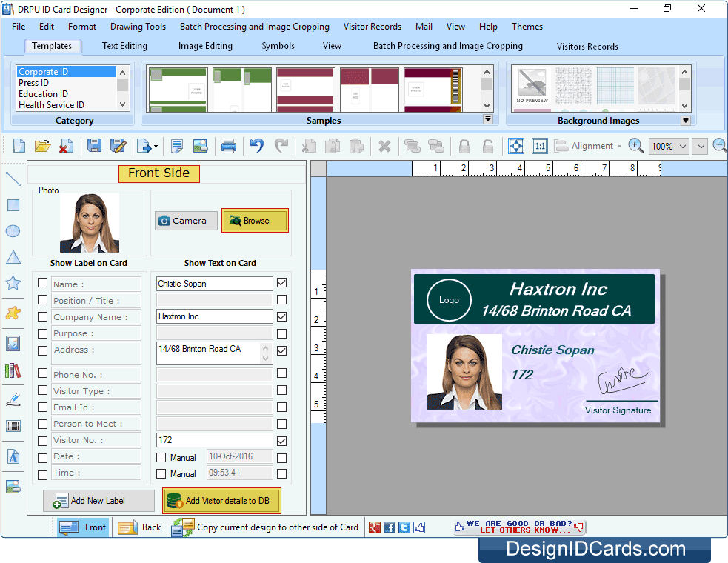Open the Visitor Records menu
Screen dimensions: 728x563
[x=373, y=27]
